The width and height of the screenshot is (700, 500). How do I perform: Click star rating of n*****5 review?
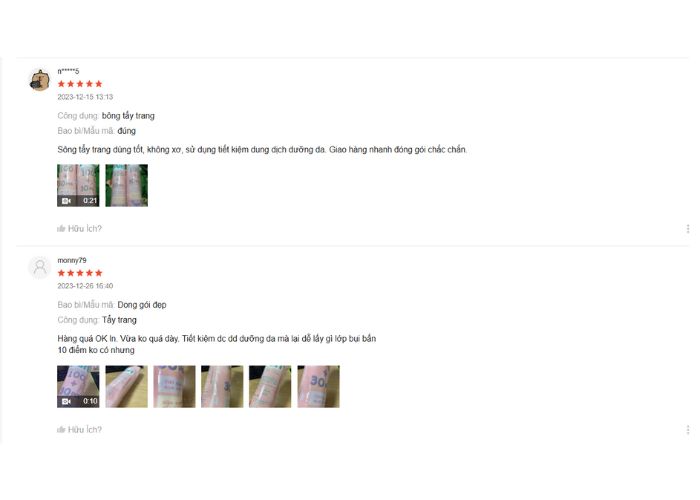pyautogui.click(x=80, y=84)
